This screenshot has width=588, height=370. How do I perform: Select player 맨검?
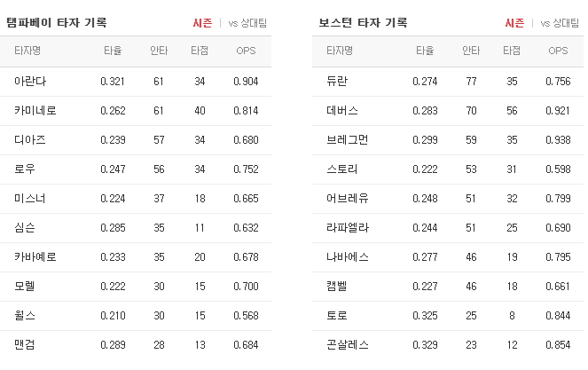pos(25,345)
